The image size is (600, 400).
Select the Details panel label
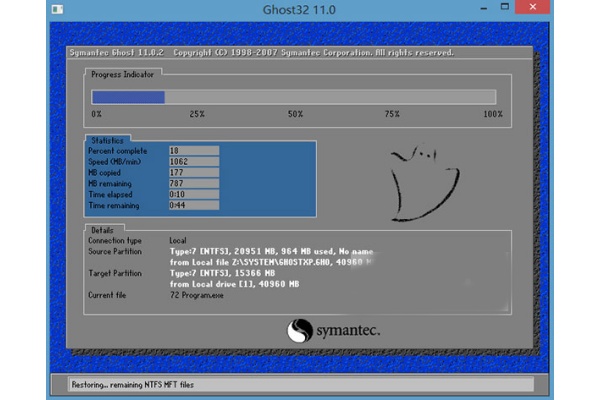102,230
